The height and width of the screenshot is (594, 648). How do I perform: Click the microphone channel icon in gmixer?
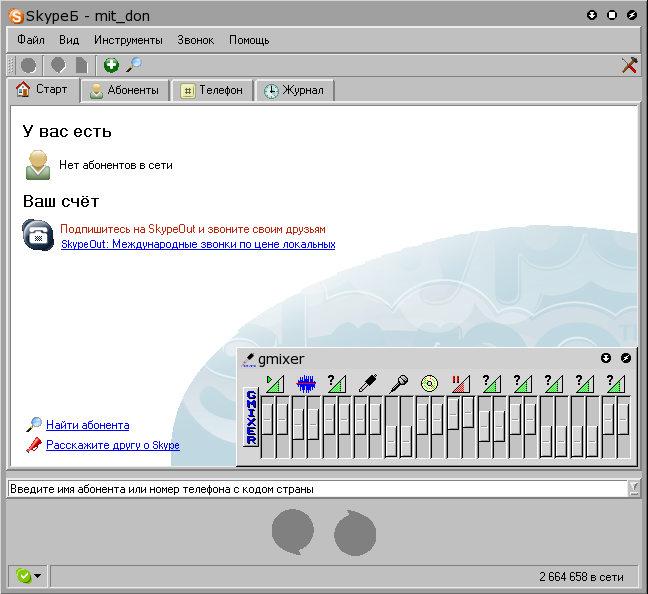[399, 383]
